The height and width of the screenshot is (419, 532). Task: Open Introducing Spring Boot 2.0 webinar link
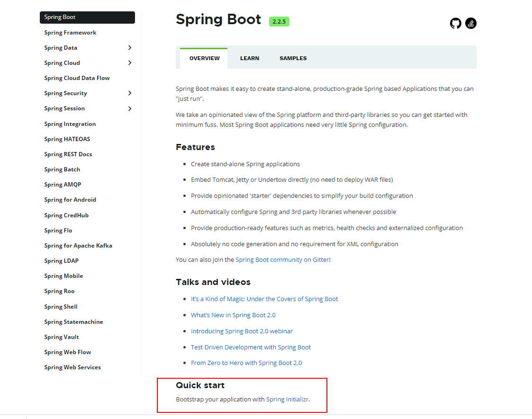tap(242, 331)
